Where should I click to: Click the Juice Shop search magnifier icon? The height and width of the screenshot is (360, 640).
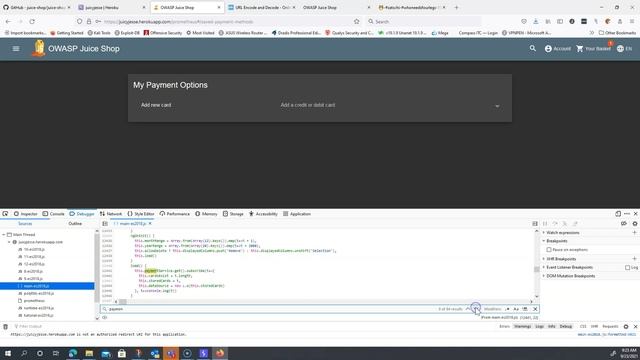point(533,48)
